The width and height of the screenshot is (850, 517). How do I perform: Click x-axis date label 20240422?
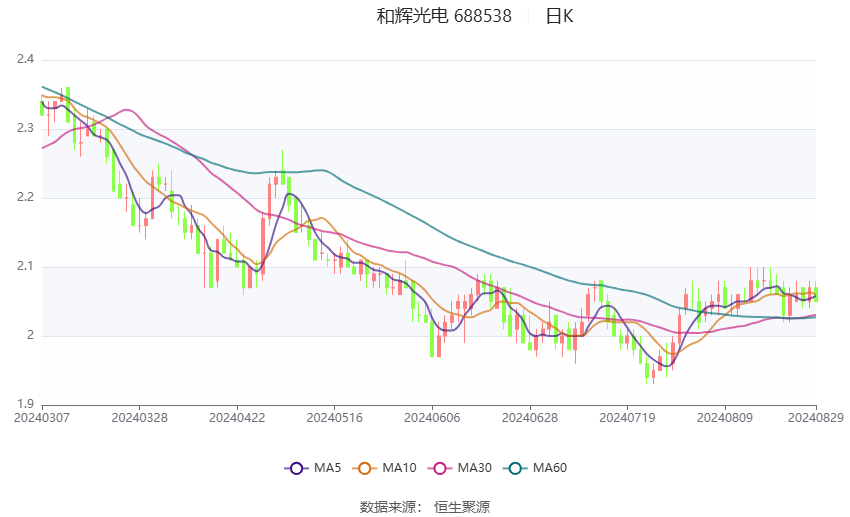237,418
